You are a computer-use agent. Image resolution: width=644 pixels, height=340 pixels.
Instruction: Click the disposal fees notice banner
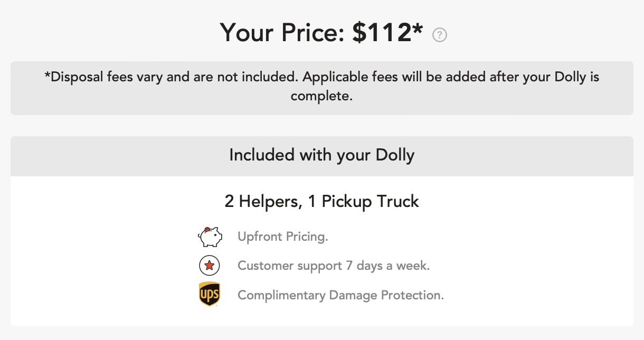(322, 88)
